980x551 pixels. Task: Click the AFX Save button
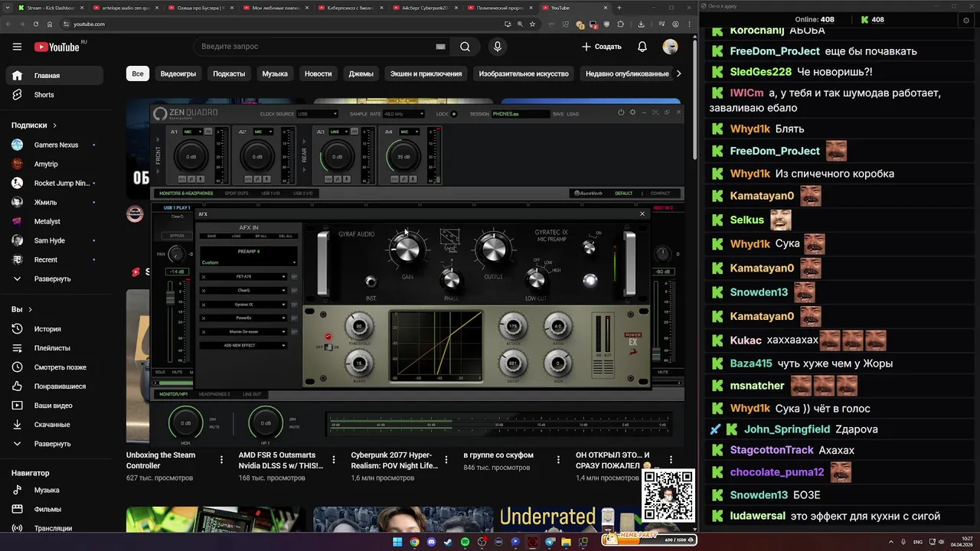211,236
